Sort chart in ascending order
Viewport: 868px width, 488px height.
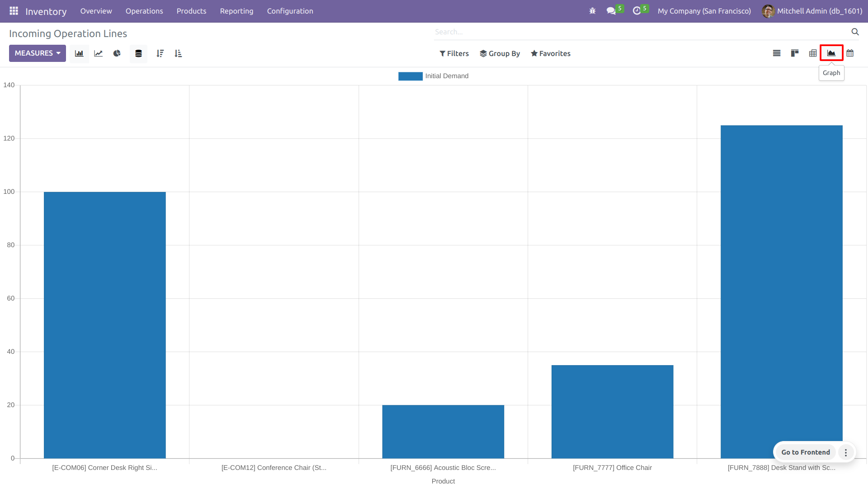(x=178, y=53)
